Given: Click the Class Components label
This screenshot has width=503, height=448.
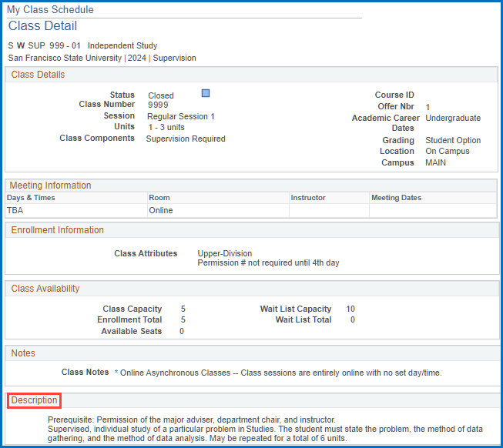Looking at the screenshot, I should (97, 138).
